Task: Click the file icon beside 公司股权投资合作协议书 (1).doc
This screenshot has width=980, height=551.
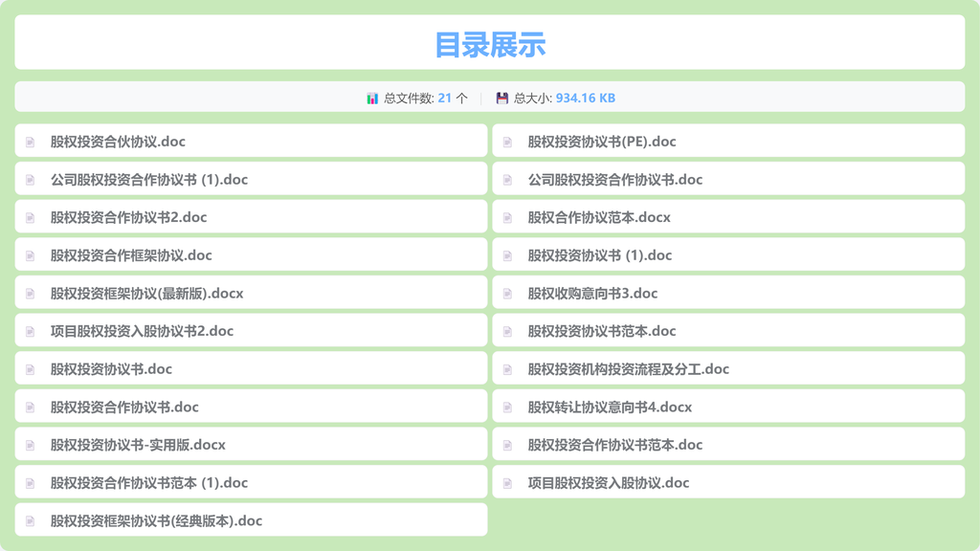Action: pyautogui.click(x=30, y=180)
